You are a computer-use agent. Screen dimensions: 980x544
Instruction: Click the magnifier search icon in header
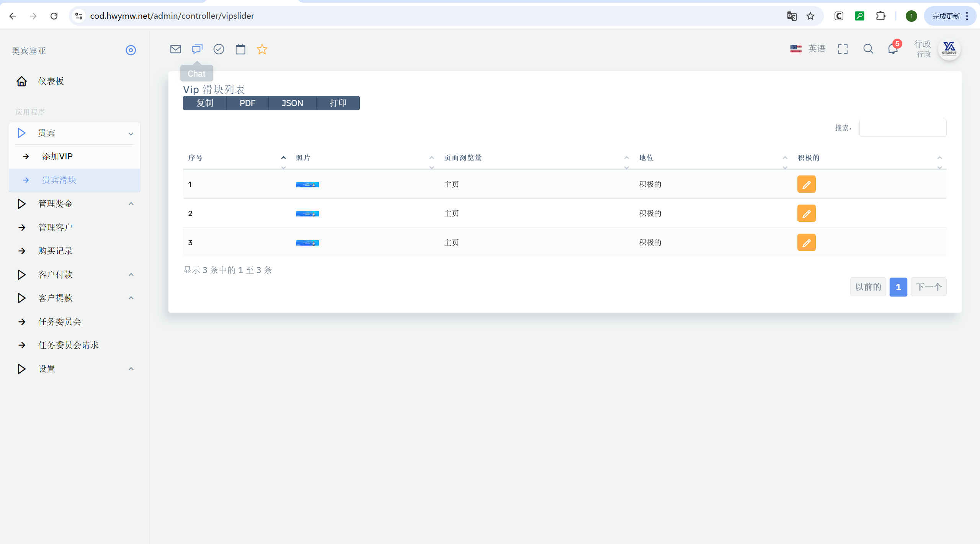(x=868, y=49)
